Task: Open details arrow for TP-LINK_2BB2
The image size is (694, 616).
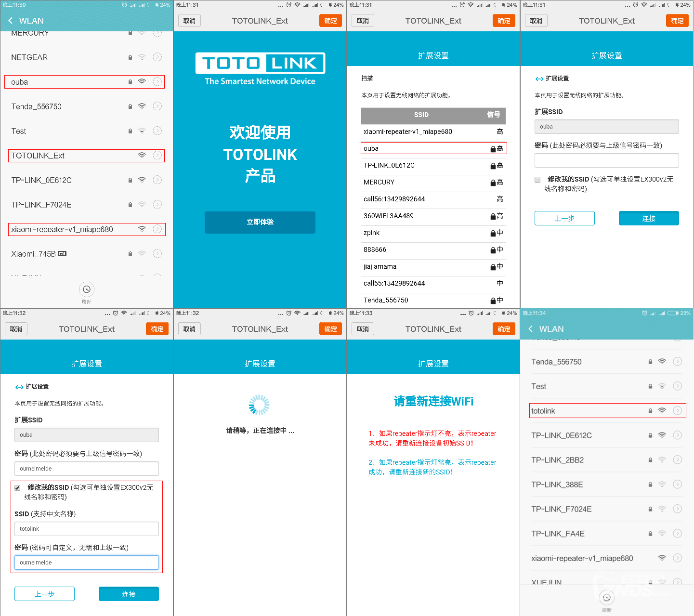Action: pyautogui.click(x=678, y=459)
